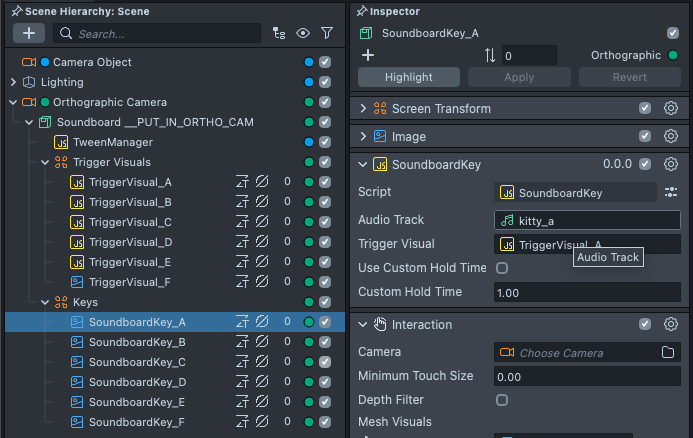This screenshot has height=438, width=693.
Task: Open settings gear for SoundboardKey component
Action: point(671,164)
